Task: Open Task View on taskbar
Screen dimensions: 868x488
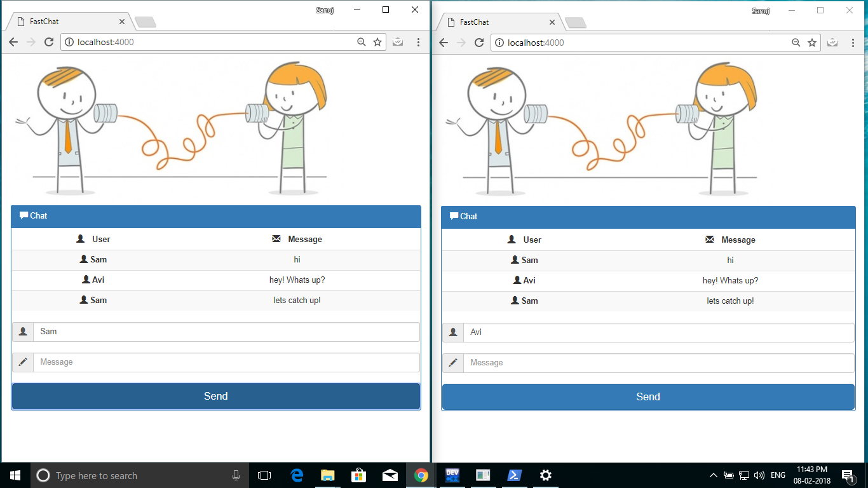Action: tap(264, 475)
